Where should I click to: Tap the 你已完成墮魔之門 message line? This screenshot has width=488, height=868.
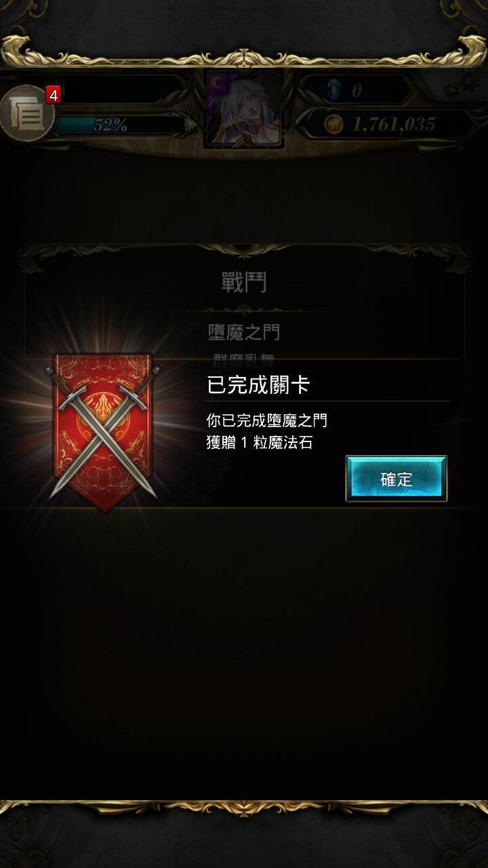pos(267,420)
